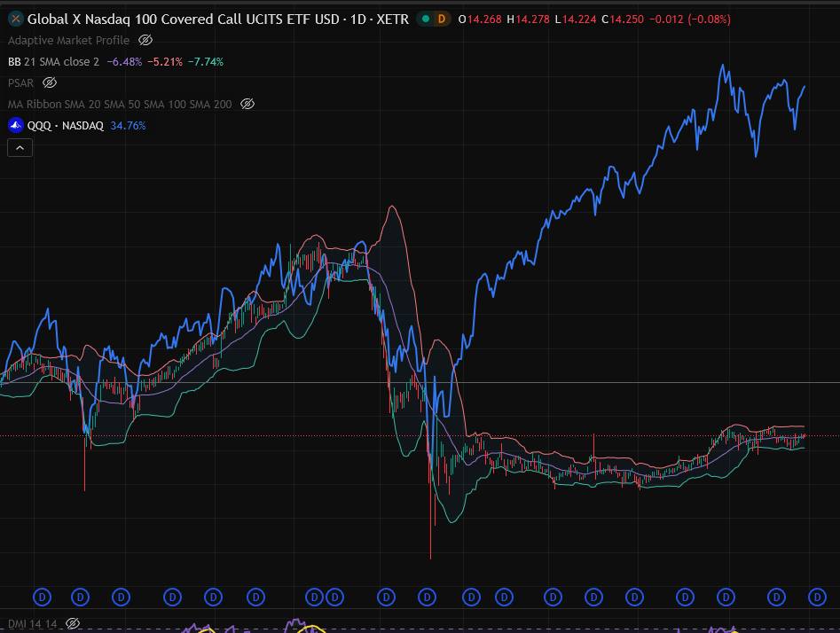
Task: Click the QQQ performance value 34.76%
Action: tap(128, 125)
